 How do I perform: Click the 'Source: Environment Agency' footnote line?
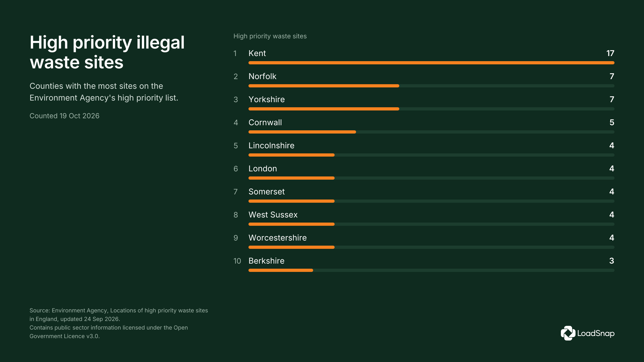[x=119, y=311]
